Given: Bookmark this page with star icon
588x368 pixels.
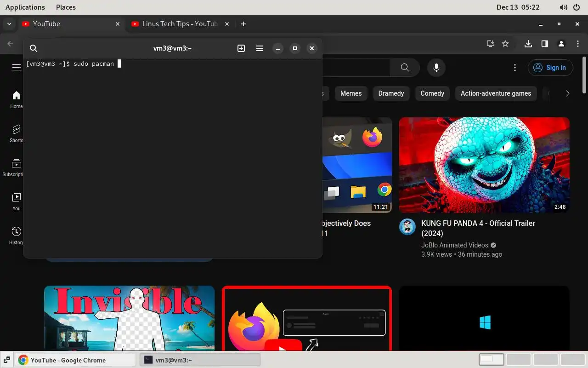Looking at the screenshot, I should click(x=505, y=44).
